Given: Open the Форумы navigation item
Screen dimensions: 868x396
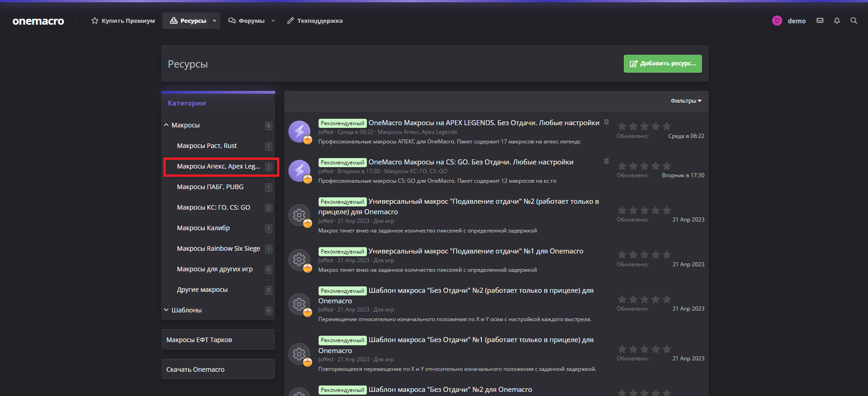Looking at the screenshot, I should (x=246, y=21).
